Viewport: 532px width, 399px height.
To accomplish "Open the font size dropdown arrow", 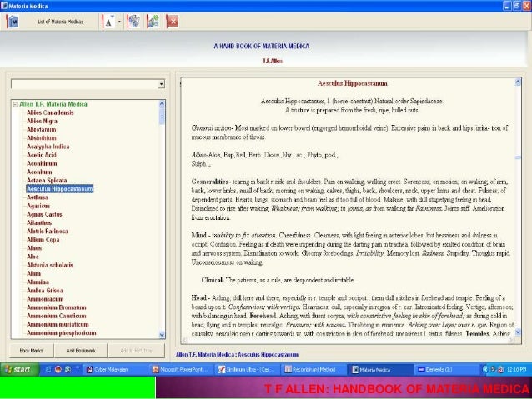I will [119, 22].
